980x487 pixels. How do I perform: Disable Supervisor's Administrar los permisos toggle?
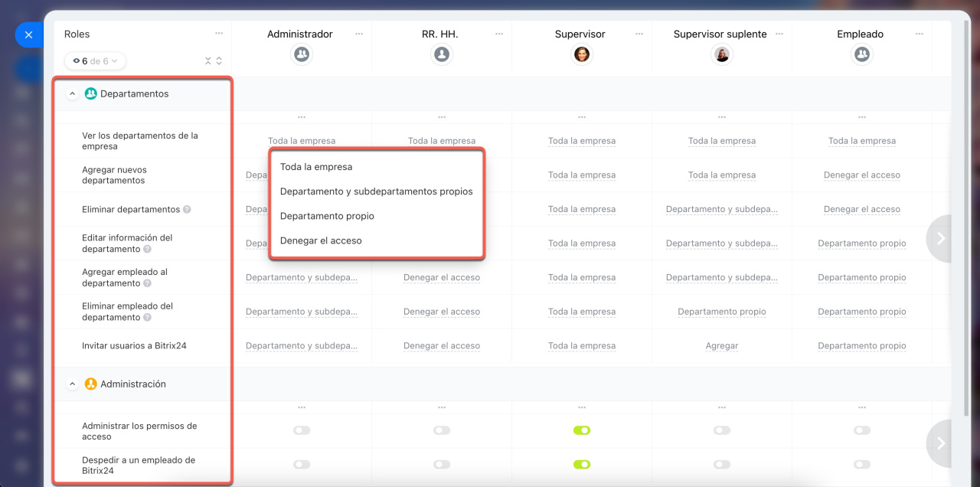582,430
